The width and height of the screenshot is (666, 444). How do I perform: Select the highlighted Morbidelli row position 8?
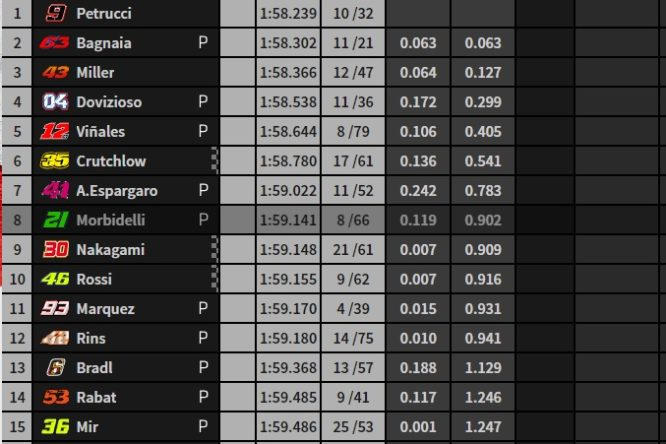click(17, 220)
